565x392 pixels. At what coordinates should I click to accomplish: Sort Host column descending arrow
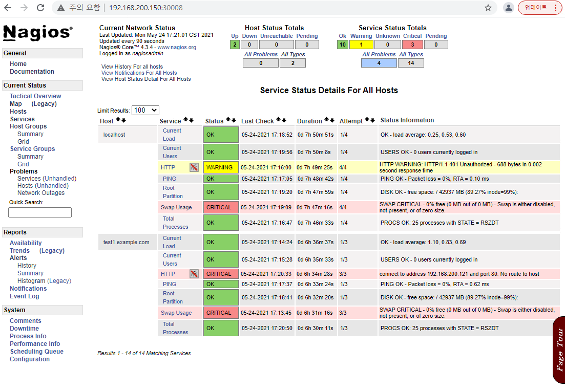pos(123,120)
